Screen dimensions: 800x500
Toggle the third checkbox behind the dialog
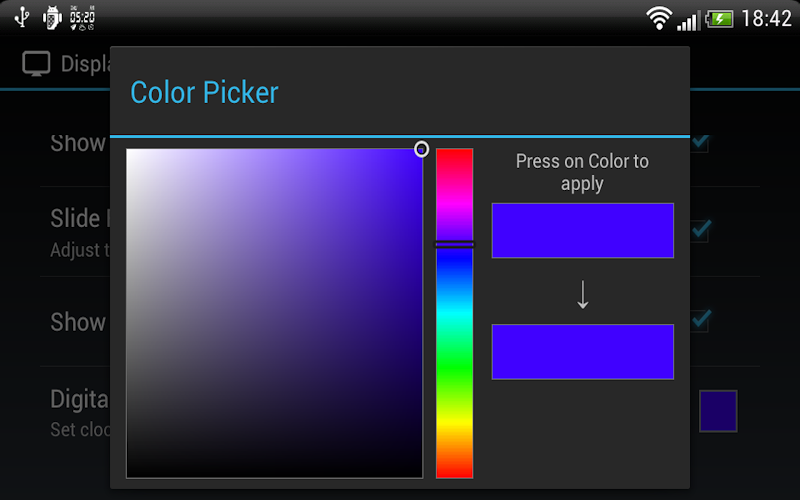[700, 320]
